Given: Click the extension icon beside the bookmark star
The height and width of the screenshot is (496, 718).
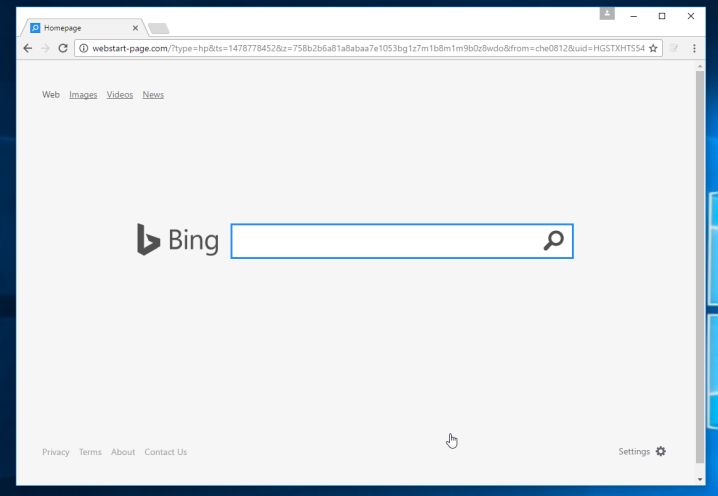Looking at the screenshot, I should 674,48.
